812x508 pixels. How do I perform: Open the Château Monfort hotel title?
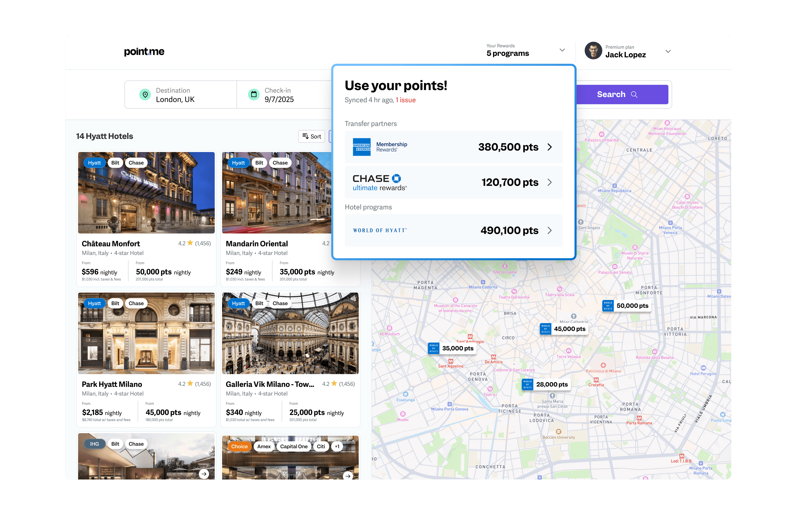111,244
